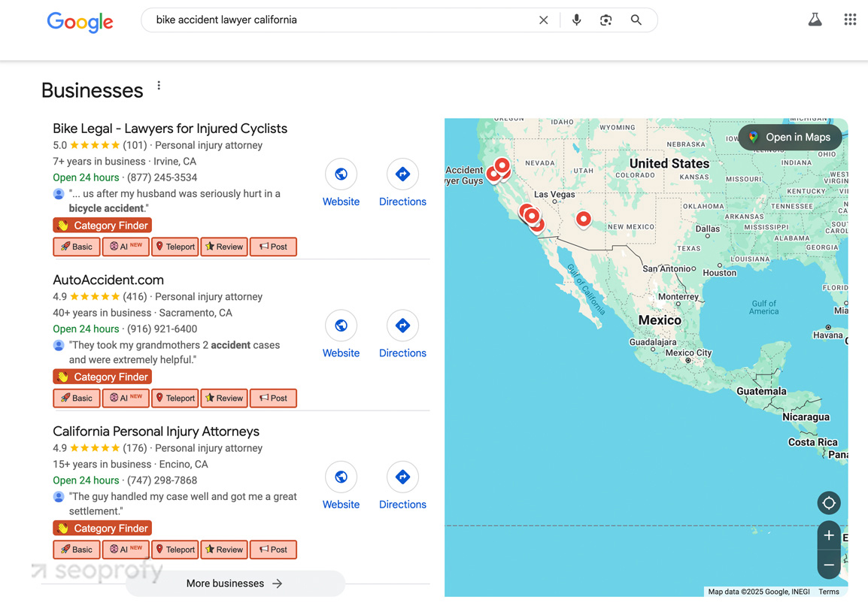Viewport: 868px width, 615px height.
Task: Open California Personal Injury Attorneys listing title
Action: pyautogui.click(x=156, y=432)
